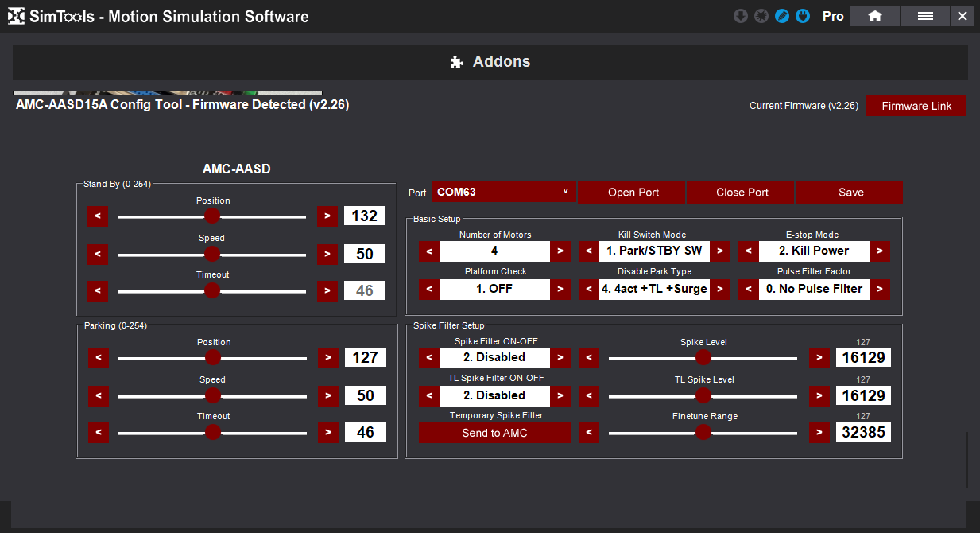Click the Stand By Speed slider handle
Screen dimensions: 980x533
pos(211,254)
